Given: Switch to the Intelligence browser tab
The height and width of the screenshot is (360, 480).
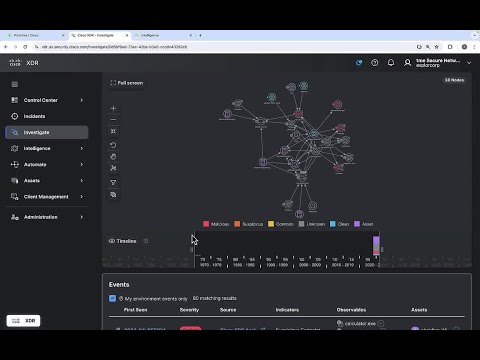Looking at the screenshot, I should [x=163, y=35].
